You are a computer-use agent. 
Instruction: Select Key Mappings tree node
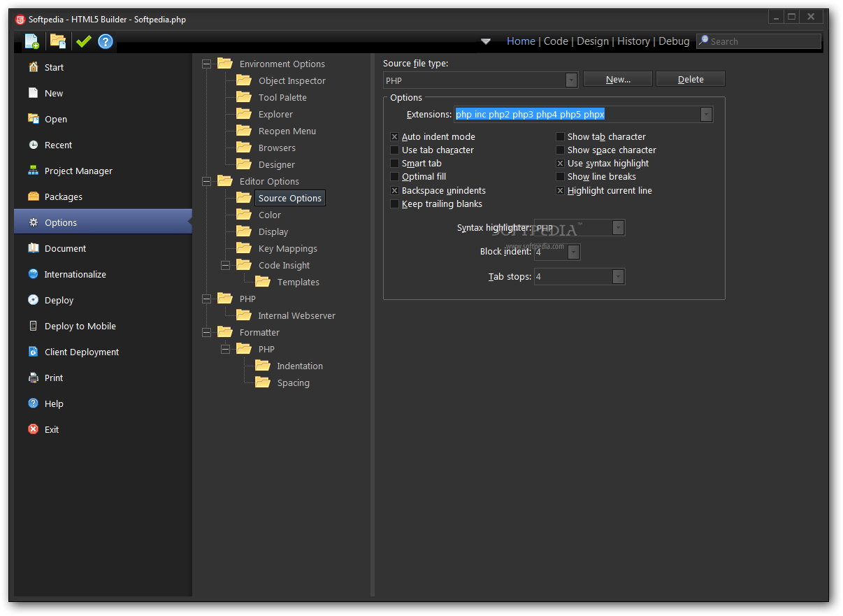(x=288, y=249)
